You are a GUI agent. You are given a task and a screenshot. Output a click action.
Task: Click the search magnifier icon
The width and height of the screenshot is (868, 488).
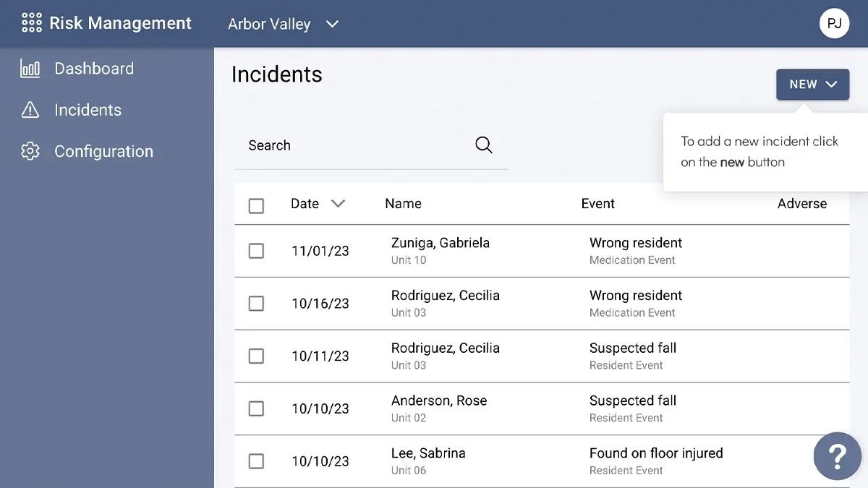[484, 145]
